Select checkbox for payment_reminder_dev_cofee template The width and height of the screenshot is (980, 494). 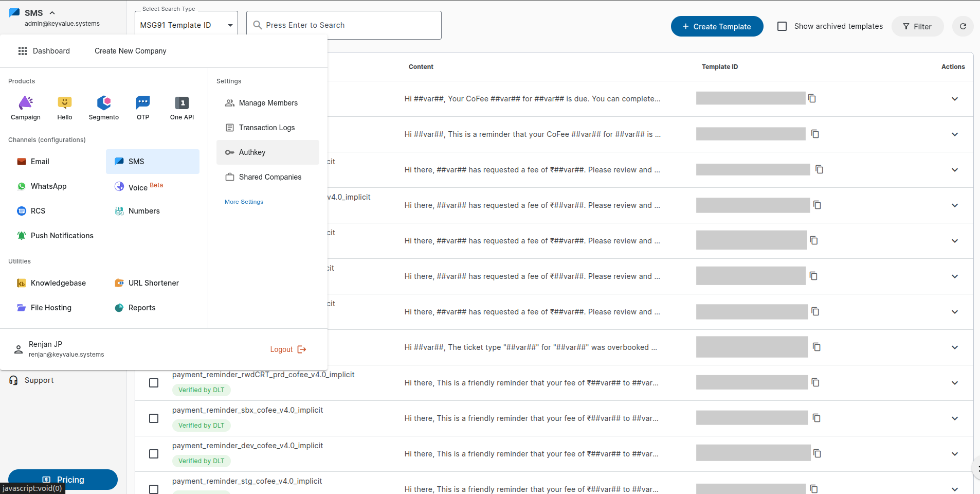point(154,454)
